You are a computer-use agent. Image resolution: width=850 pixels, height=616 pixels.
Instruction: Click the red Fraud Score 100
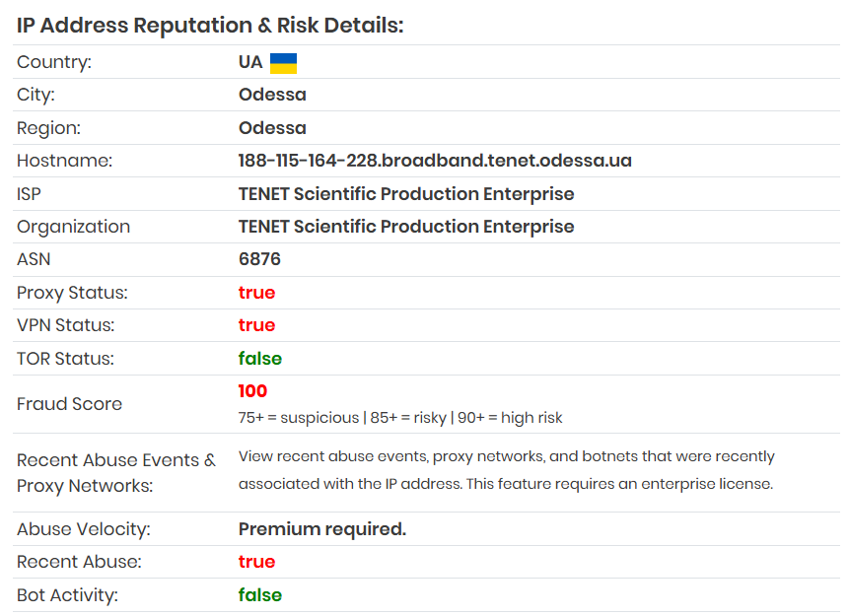click(252, 391)
